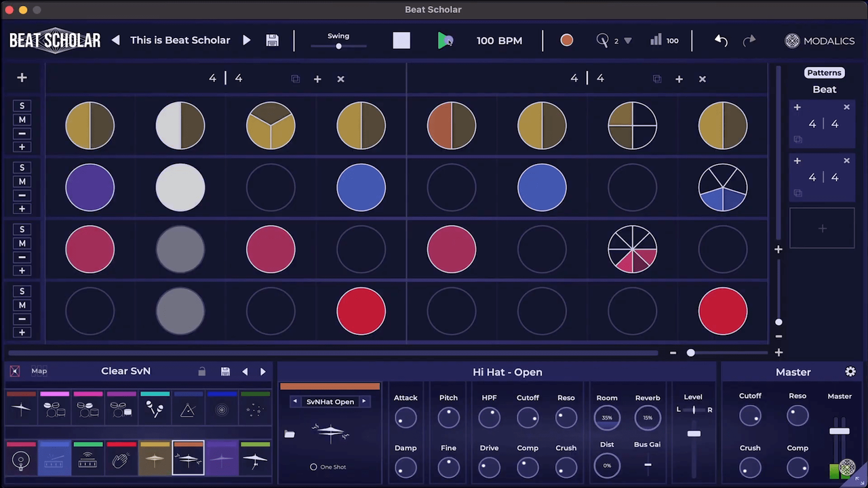Select the hand clap instrument pad
The width and height of the screenshot is (868, 488).
[x=121, y=458]
